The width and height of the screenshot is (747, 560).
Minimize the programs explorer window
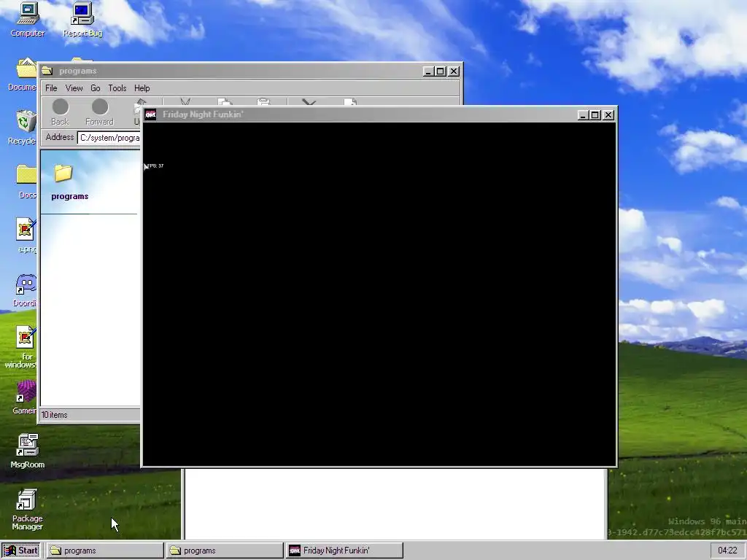(427, 71)
